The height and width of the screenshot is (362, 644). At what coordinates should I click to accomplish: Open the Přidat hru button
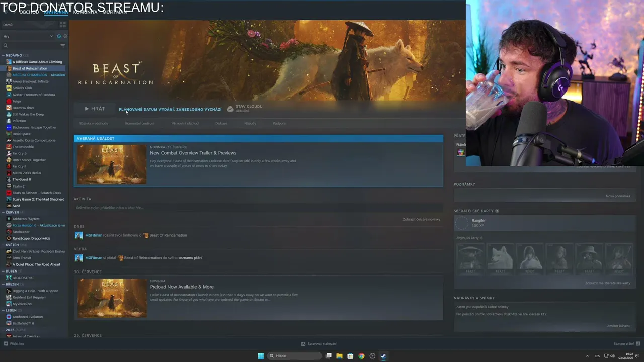click(x=14, y=344)
